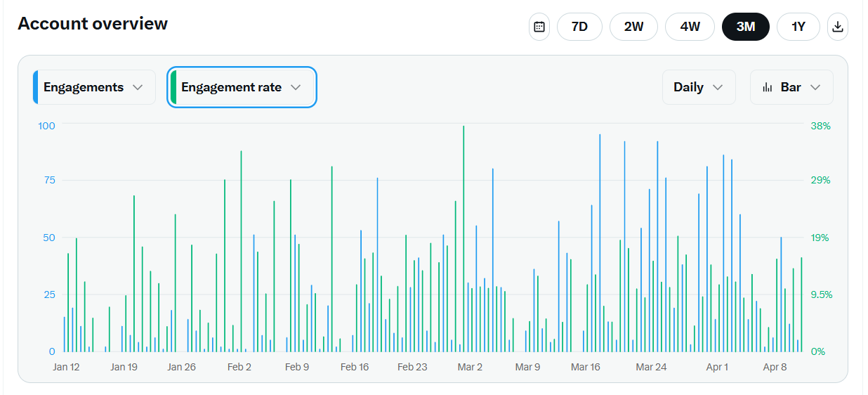This screenshot has width=868, height=395.
Task: Click the blue Engagements color indicator
Action: coord(35,87)
